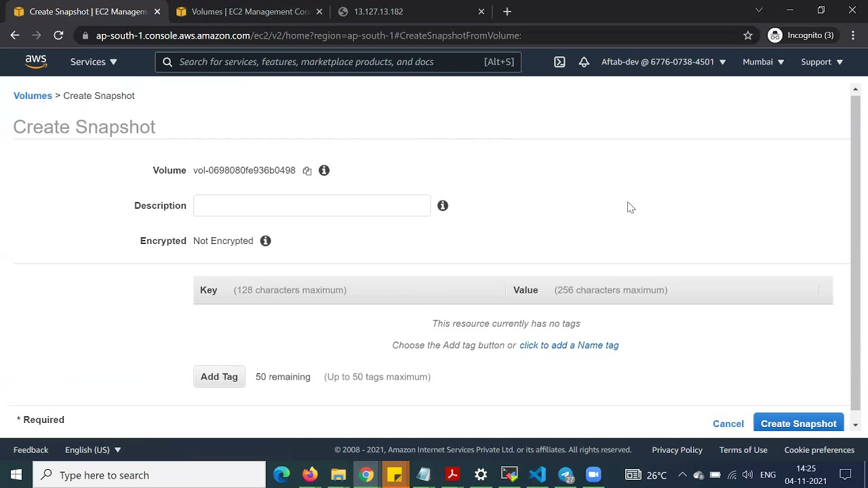Switch to the 13.127.13.182 tab
868x488 pixels.
click(x=411, y=12)
